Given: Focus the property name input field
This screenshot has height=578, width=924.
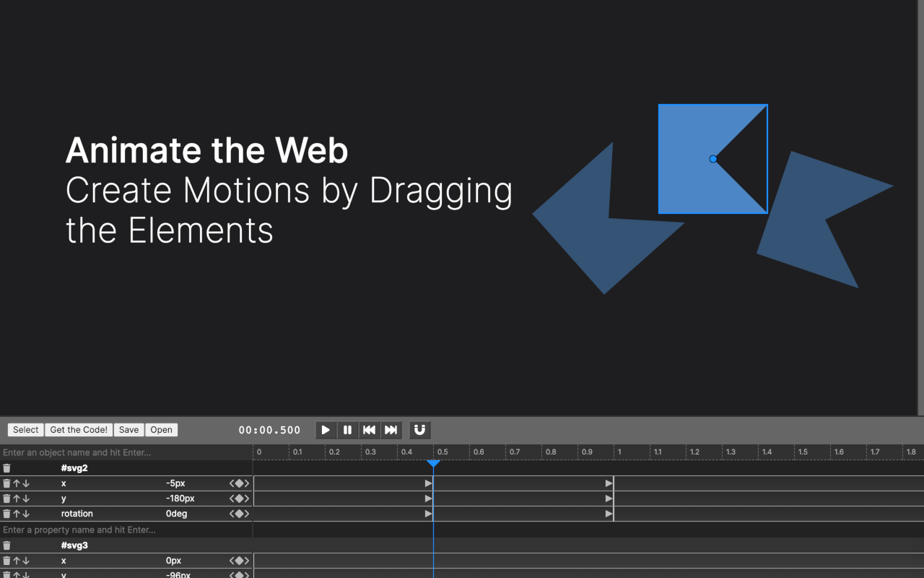Looking at the screenshot, I should tap(126, 530).
